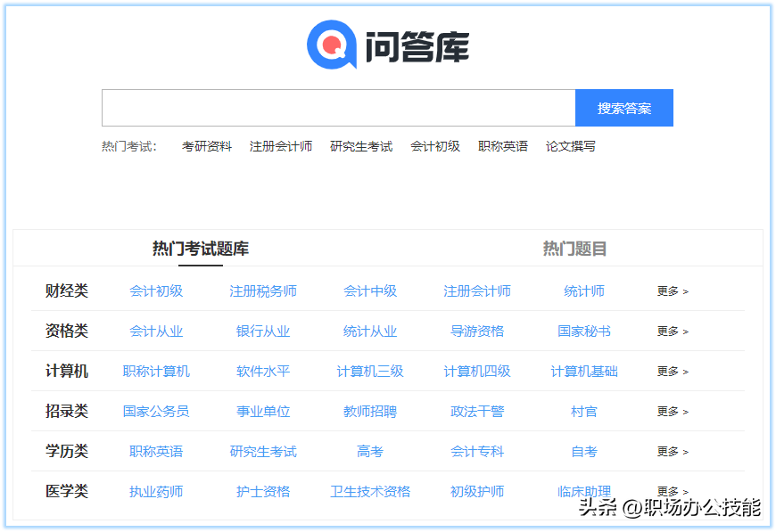Click the 问答库 logo icon
This screenshot has width=776, height=532.
(332, 45)
